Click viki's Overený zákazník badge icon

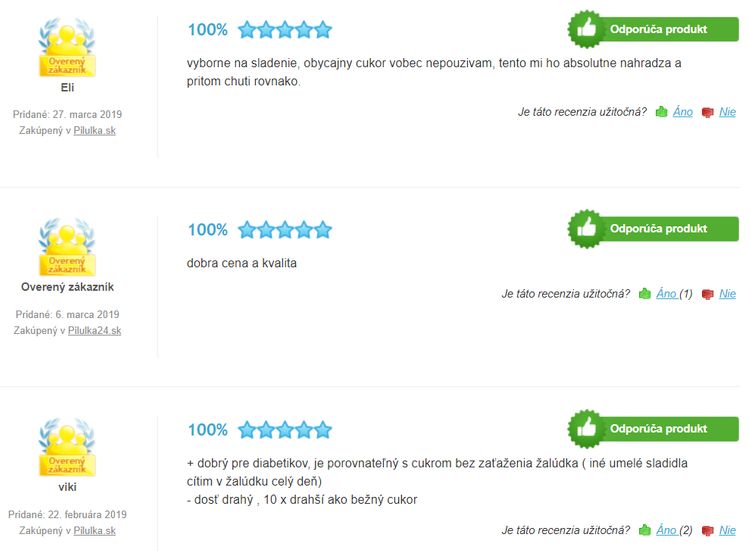pos(67,447)
